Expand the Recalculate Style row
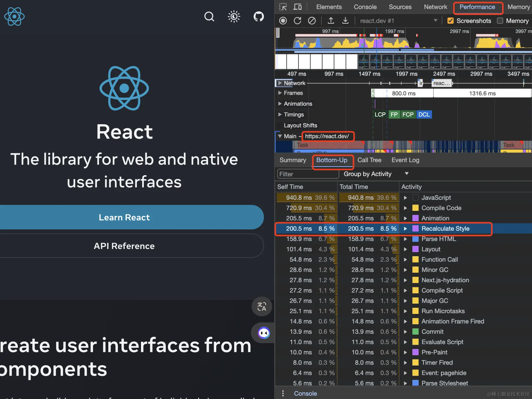The image size is (532, 399). [x=405, y=228]
